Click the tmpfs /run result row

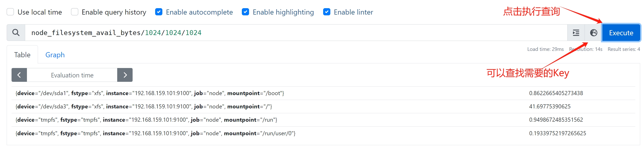[323, 120]
